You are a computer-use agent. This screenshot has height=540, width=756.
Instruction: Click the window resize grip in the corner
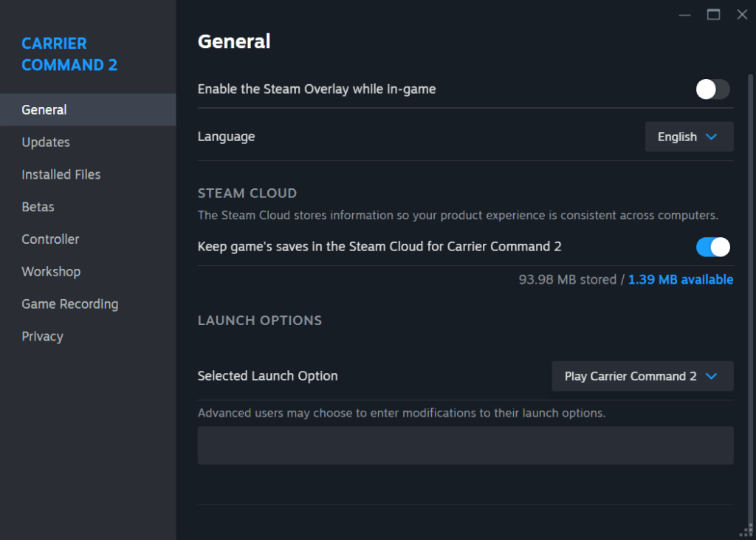click(747, 531)
